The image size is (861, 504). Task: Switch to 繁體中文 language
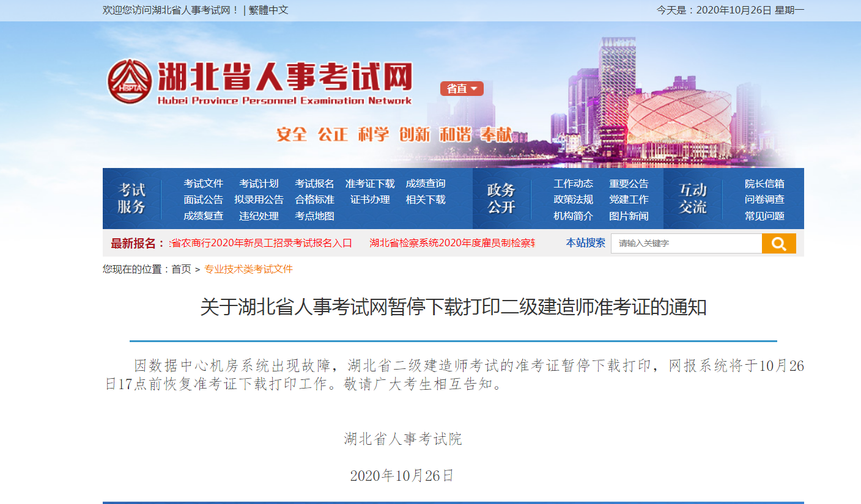[x=268, y=10]
